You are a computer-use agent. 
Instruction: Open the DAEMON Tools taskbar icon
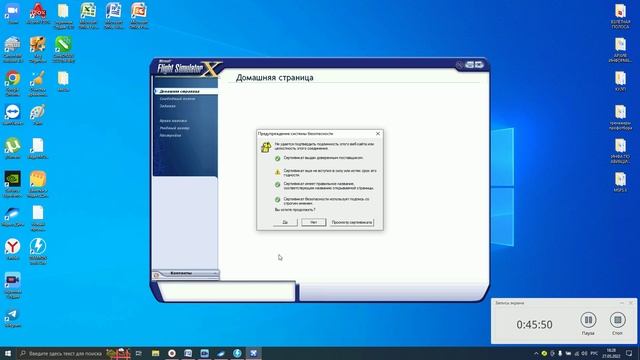pos(237,353)
